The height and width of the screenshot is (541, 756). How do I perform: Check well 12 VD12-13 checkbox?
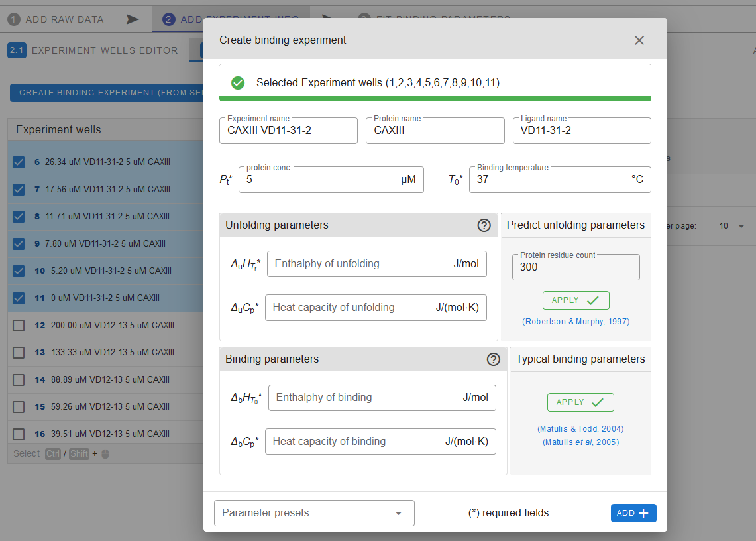pos(19,326)
